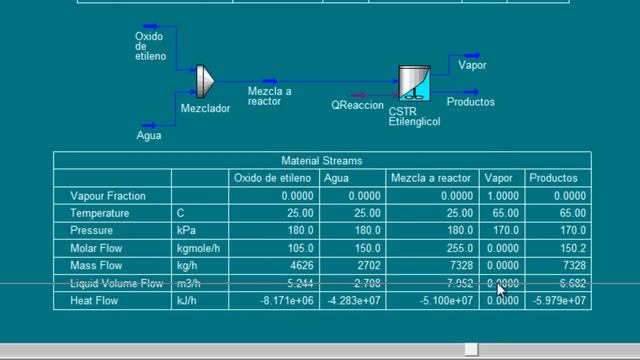Click the Vapor outlet stream arrow

(x=472, y=55)
